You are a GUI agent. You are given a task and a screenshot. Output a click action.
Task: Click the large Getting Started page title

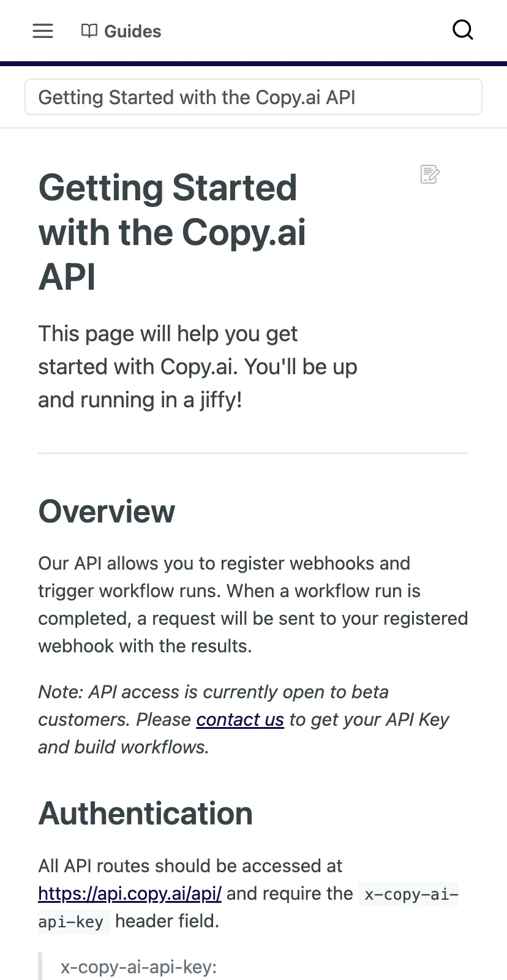tap(173, 232)
